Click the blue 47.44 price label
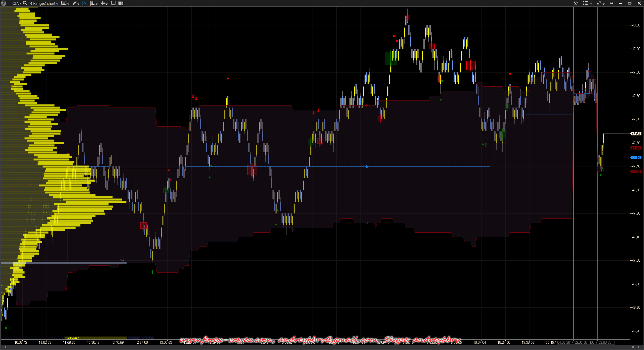644x350 pixels. [x=636, y=157]
